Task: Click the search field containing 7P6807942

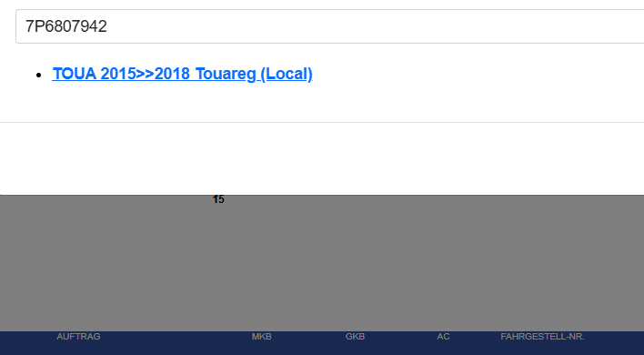Action: click(x=330, y=26)
